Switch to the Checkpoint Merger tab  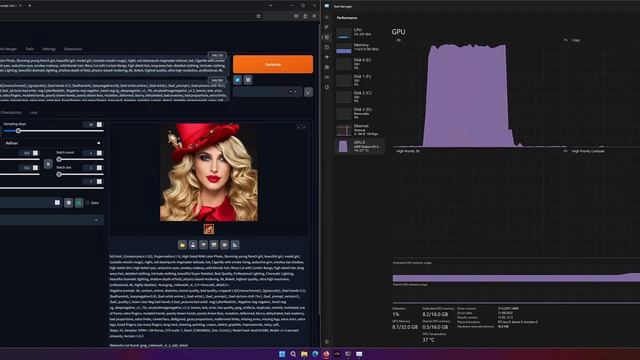(x=8, y=49)
